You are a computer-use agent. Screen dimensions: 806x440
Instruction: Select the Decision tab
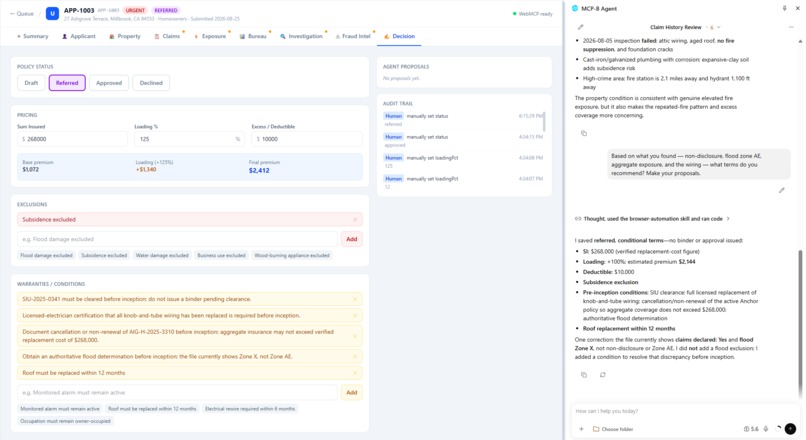pos(399,36)
